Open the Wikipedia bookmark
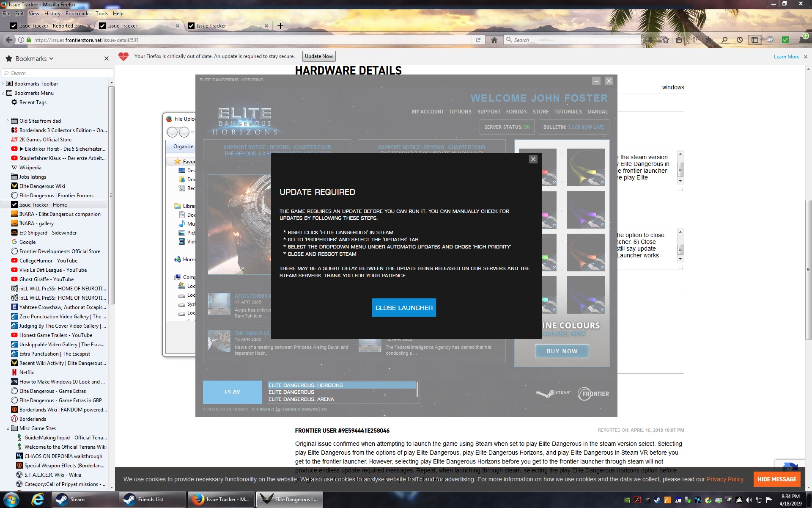The height and width of the screenshot is (508, 812). 26,168
